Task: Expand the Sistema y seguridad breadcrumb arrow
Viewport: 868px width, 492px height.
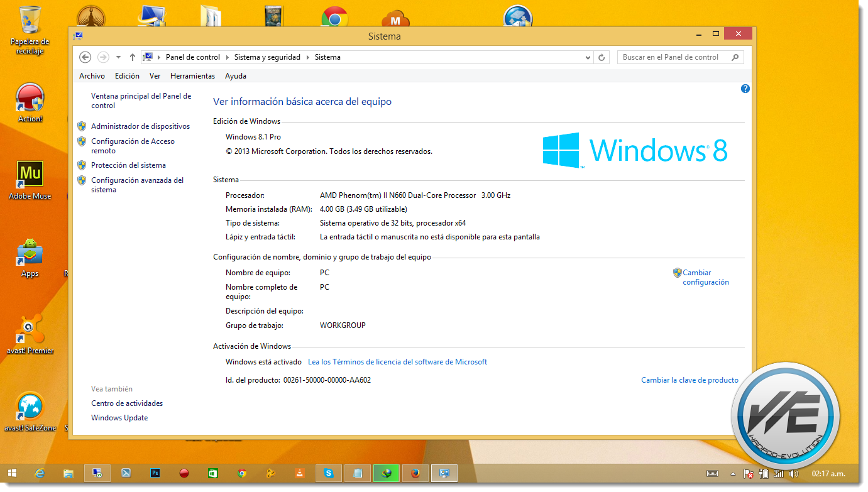Action: click(308, 57)
